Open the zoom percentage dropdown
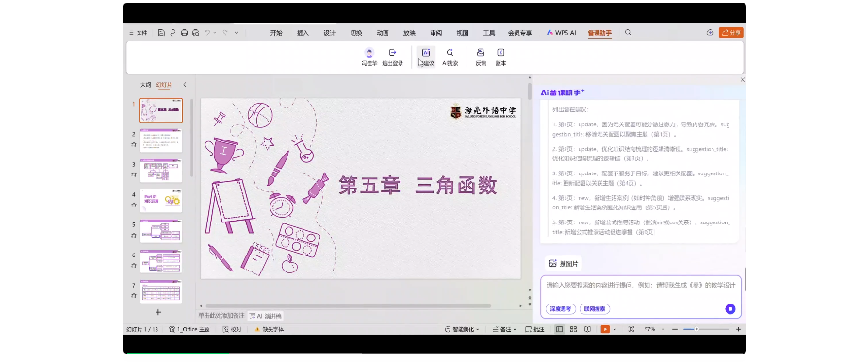 pos(651,329)
